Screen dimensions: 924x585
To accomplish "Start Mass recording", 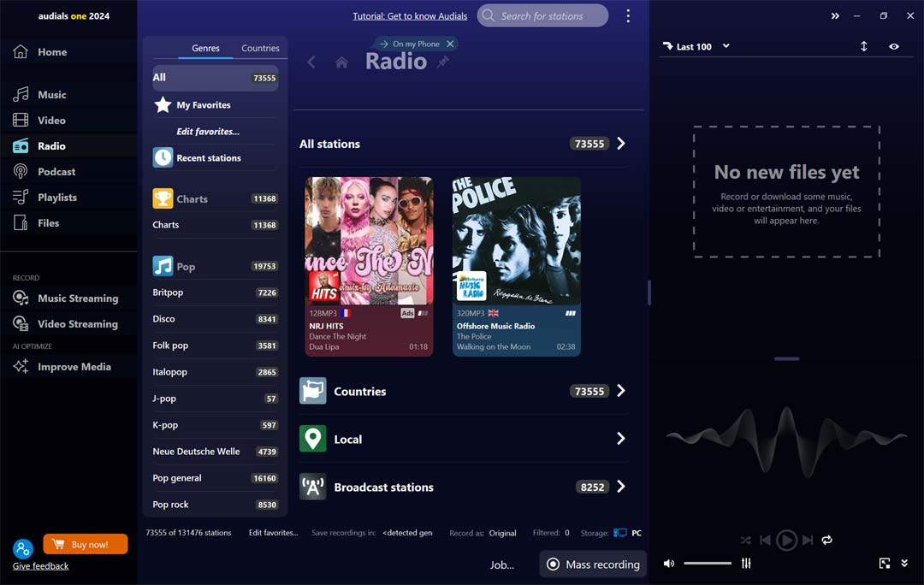I will coord(593,564).
